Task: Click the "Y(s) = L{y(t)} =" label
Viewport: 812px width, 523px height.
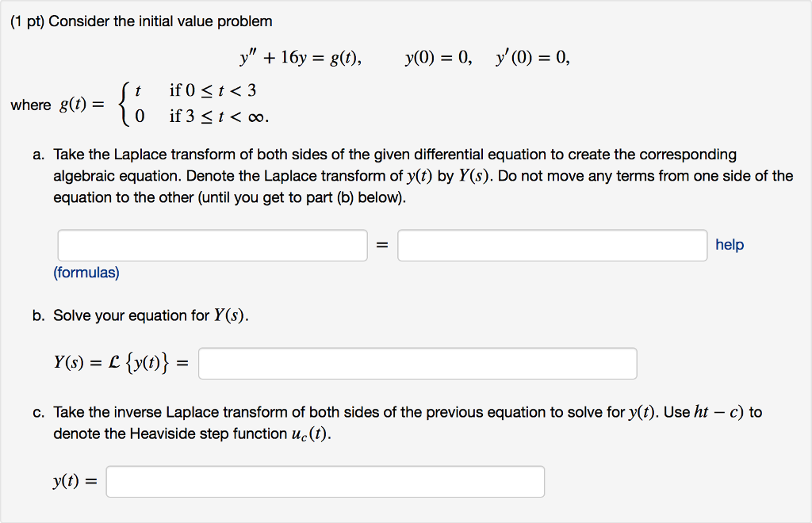Action: 122,364
